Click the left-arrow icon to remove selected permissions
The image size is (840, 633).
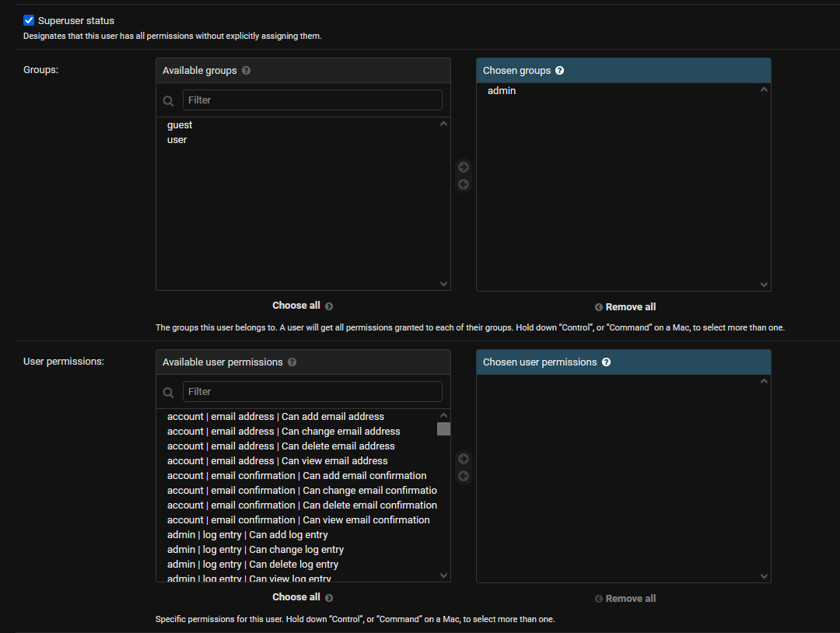463,475
